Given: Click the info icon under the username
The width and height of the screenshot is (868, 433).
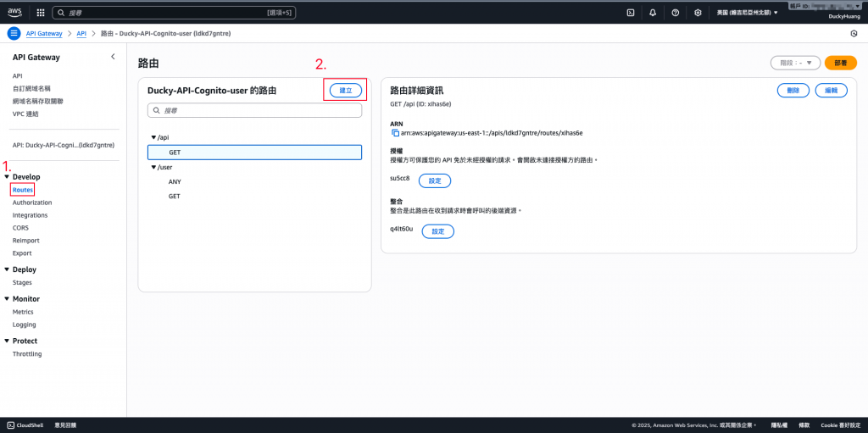Looking at the screenshot, I should (x=853, y=33).
